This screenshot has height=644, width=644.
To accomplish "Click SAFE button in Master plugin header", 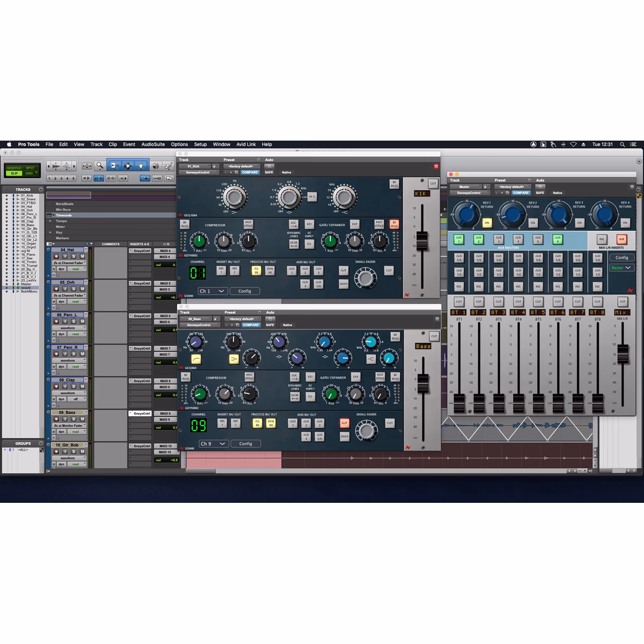I will coord(540,193).
